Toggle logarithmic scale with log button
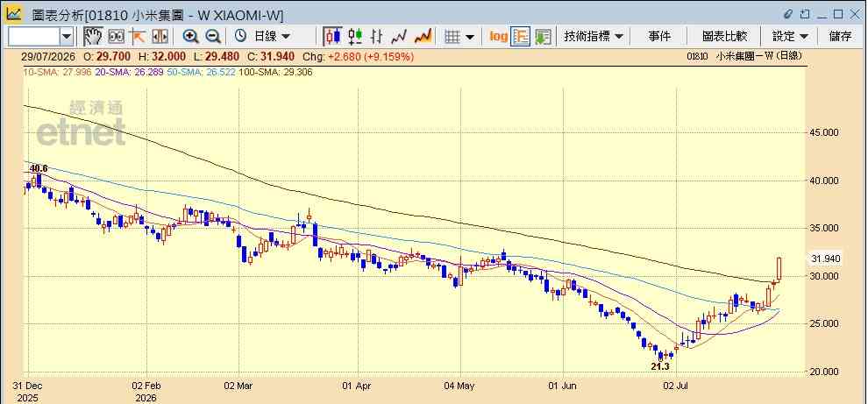 pyautogui.click(x=498, y=37)
